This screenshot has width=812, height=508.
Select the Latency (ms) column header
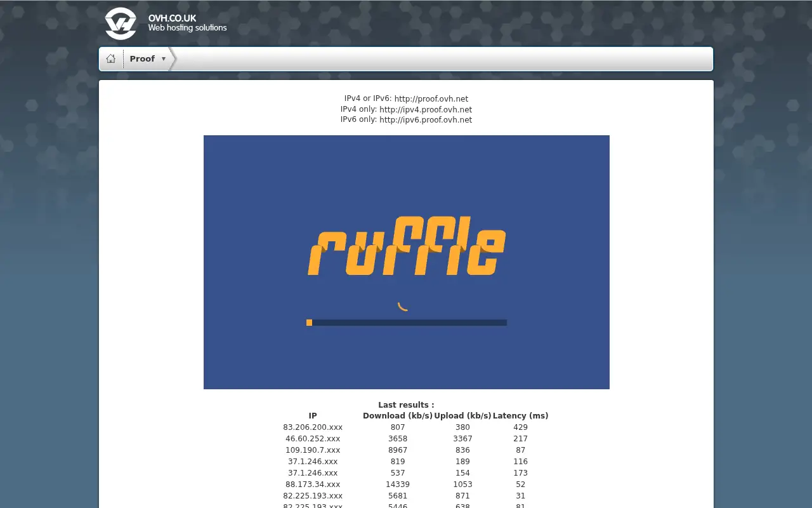pyautogui.click(x=520, y=416)
